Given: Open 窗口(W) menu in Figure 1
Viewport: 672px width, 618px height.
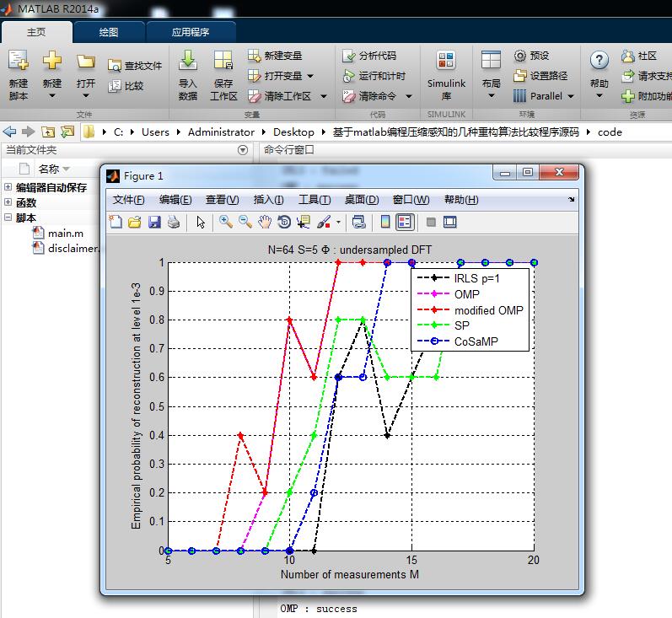Looking at the screenshot, I should [x=411, y=200].
